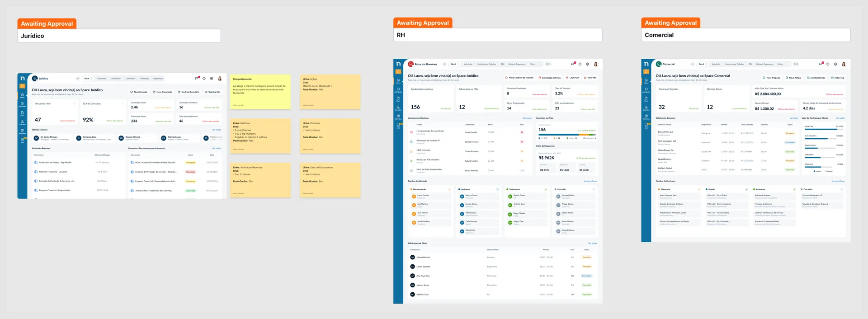Click Registrar Ata button
Image resolution: width=868 pixels, height=319 pixels.
pos(212,92)
